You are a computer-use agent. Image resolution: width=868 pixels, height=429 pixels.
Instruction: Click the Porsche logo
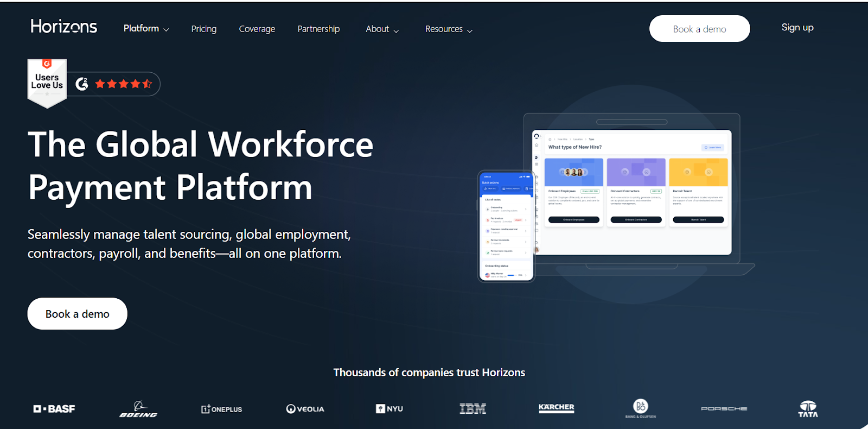point(724,408)
